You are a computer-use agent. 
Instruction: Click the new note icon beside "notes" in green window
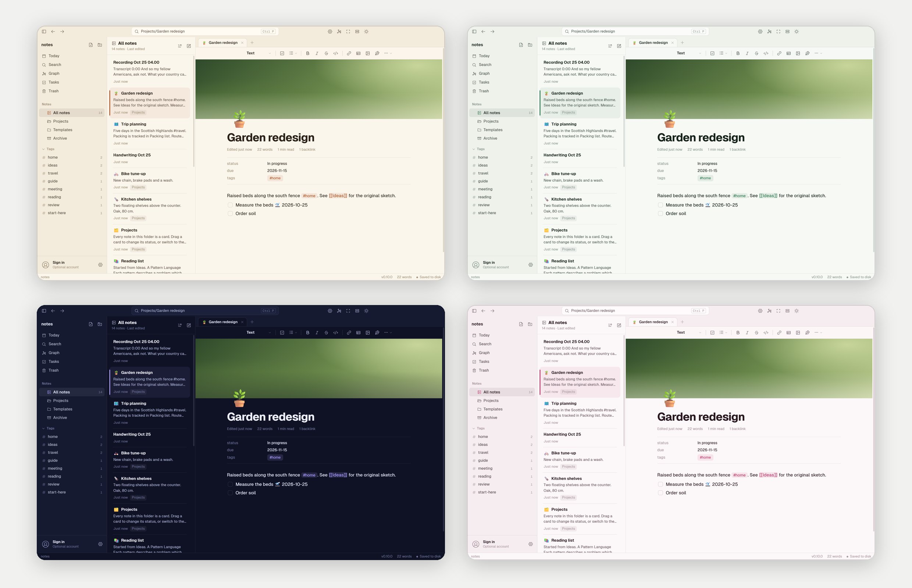pos(521,45)
